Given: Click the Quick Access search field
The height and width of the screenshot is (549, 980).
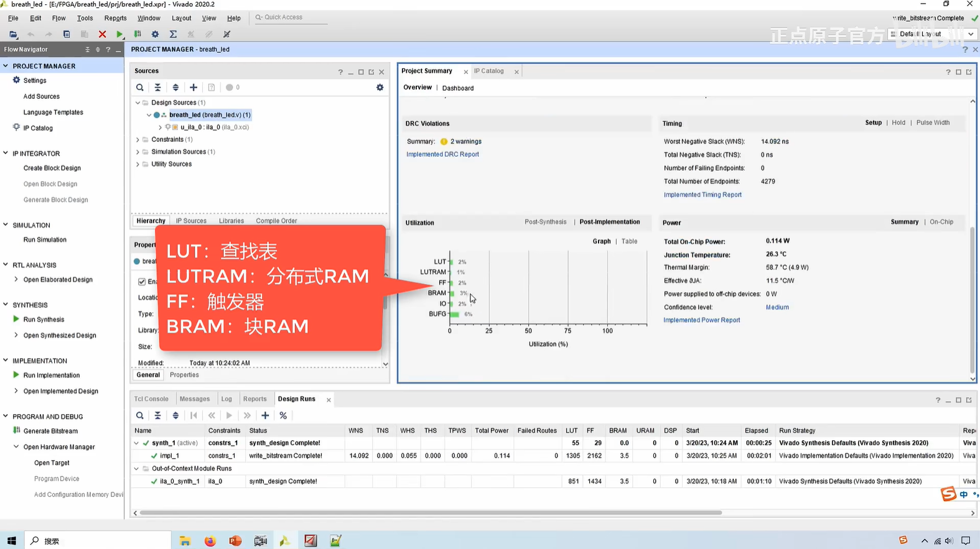Looking at the screenshot, I should point(291,17).
